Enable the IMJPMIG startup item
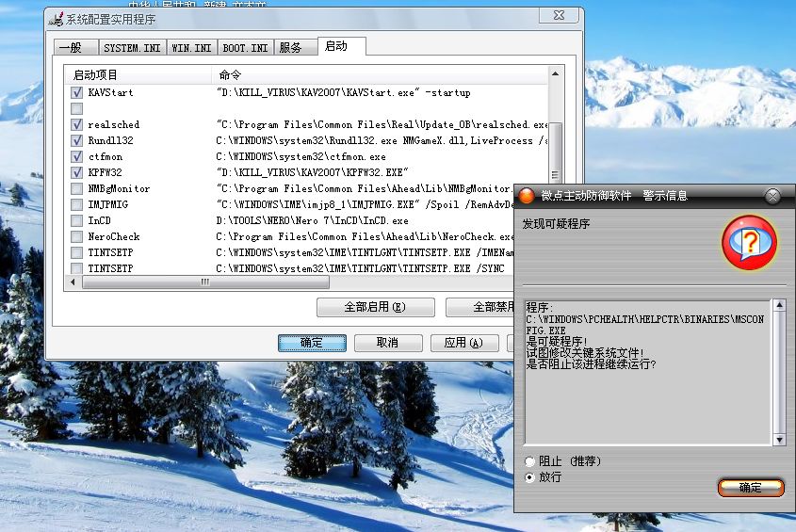This screenshot has width=796, height=532. click(76, 204)
